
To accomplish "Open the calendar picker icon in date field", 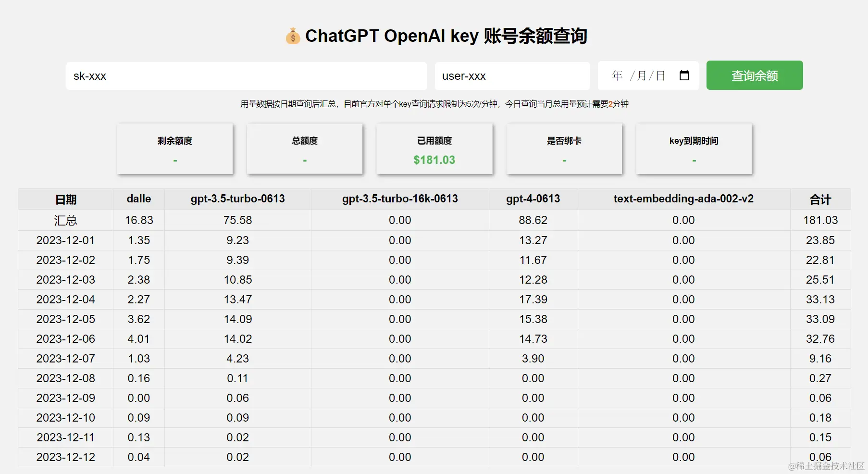I will pyautogui.click(x=684, y=75).
